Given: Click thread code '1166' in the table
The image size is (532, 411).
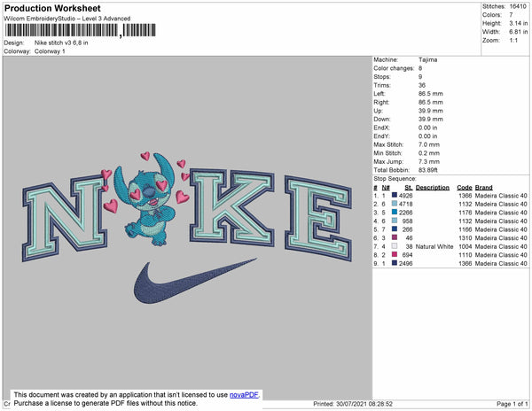Looking at the screenshot, I should [x=465, y=229].
